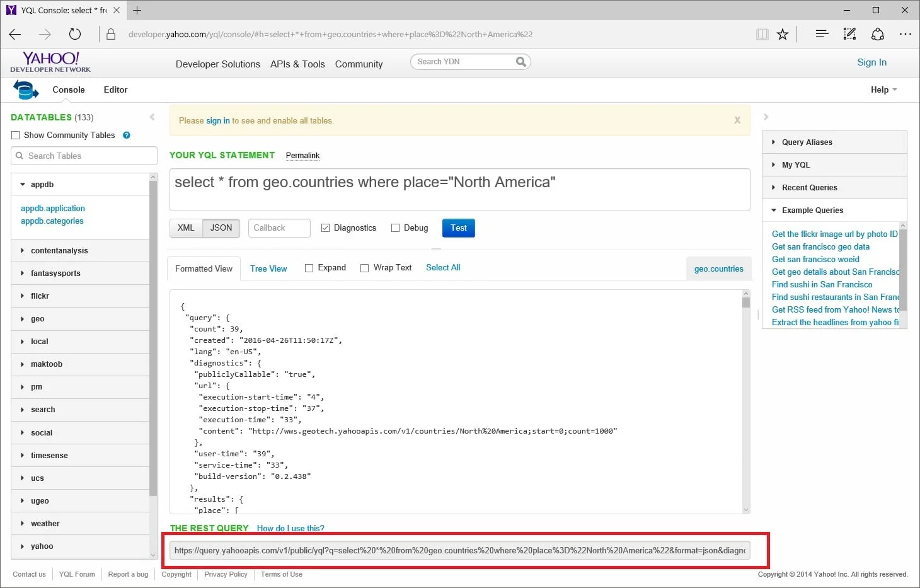
Task: Click the refresh icon in the browser toolbar
Action: coord(75,34)
